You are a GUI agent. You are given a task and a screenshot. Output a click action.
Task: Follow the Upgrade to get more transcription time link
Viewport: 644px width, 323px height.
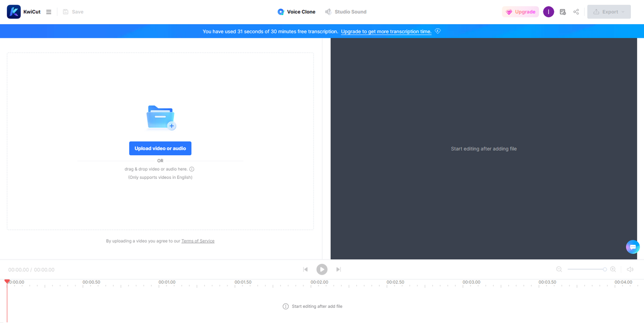click(x=386, y=31)
